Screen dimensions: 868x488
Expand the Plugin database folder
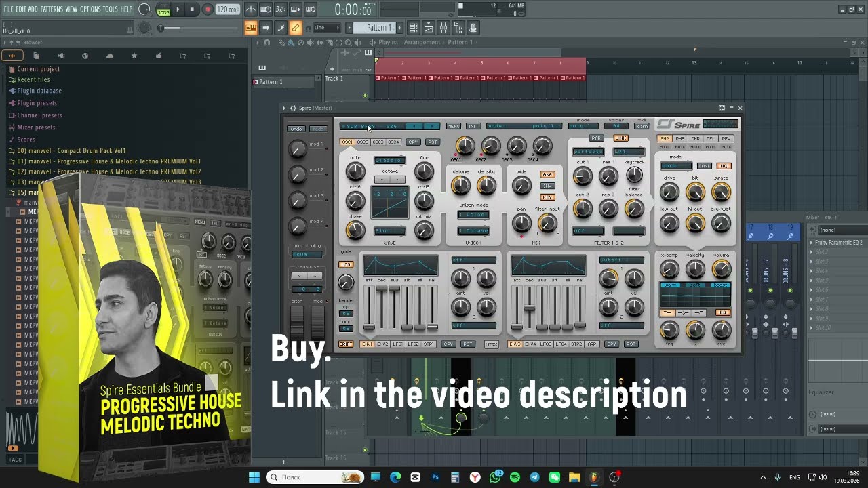[x=39, y=91]
